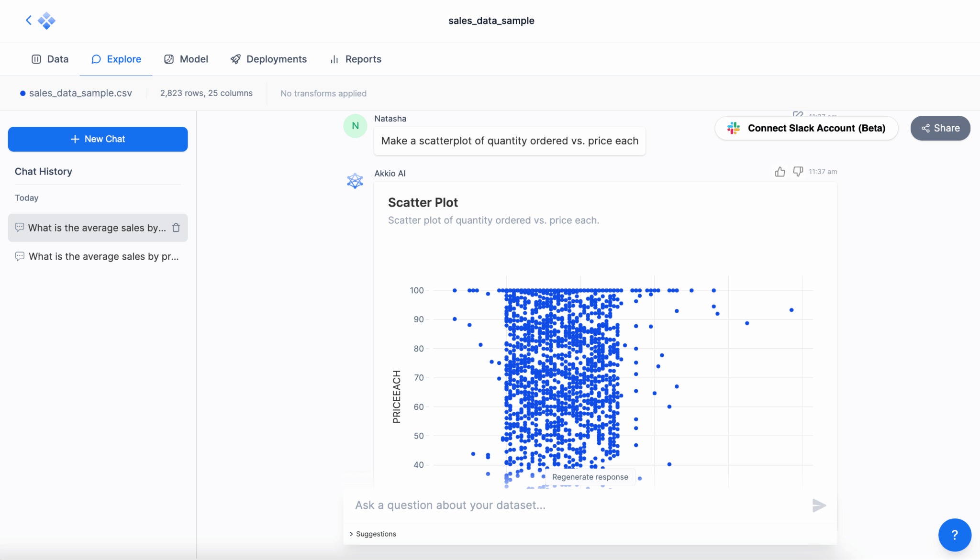Click Regenerate response
980x560 pixels.
pyautogui.click(x=590, y=476)
